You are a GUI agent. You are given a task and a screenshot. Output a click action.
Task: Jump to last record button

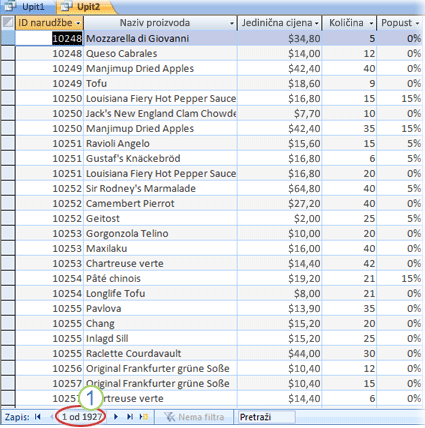click(130, 417)
